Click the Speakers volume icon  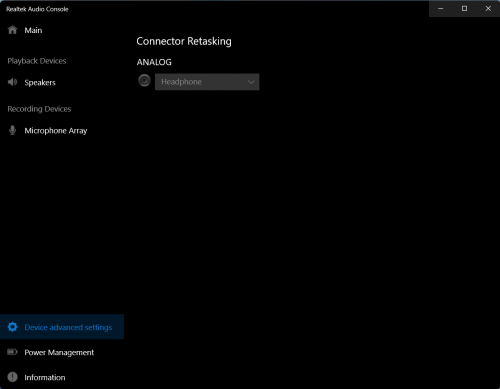[12, 82]
